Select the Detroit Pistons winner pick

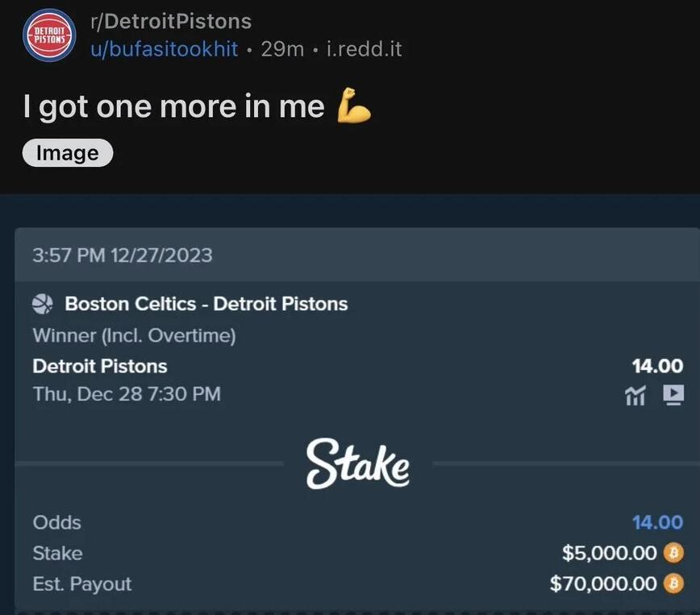(100, 366)
